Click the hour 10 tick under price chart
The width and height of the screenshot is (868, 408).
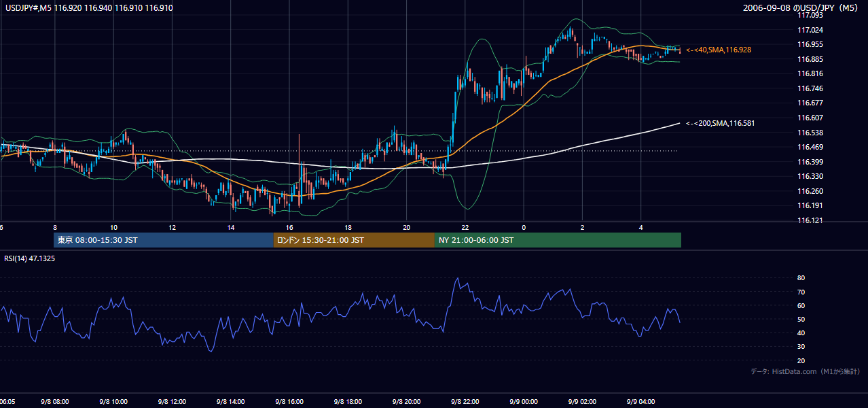click(x=113, y=227)
